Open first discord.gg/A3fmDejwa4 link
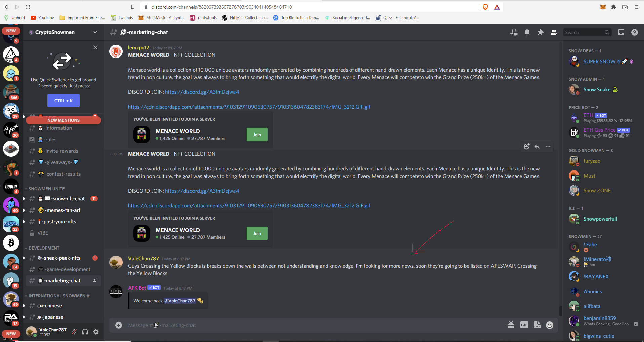Image resolution: width=644 pixels, height=342 pixels. pyautogui.click(x=202, y=92)
